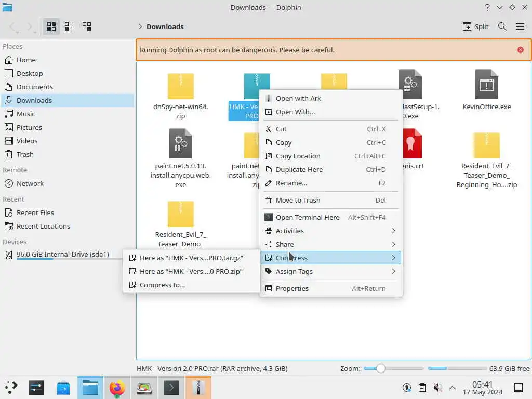Select KevinOffice.exe file icon
Screen dimensions: 532x399
point(486,85)
